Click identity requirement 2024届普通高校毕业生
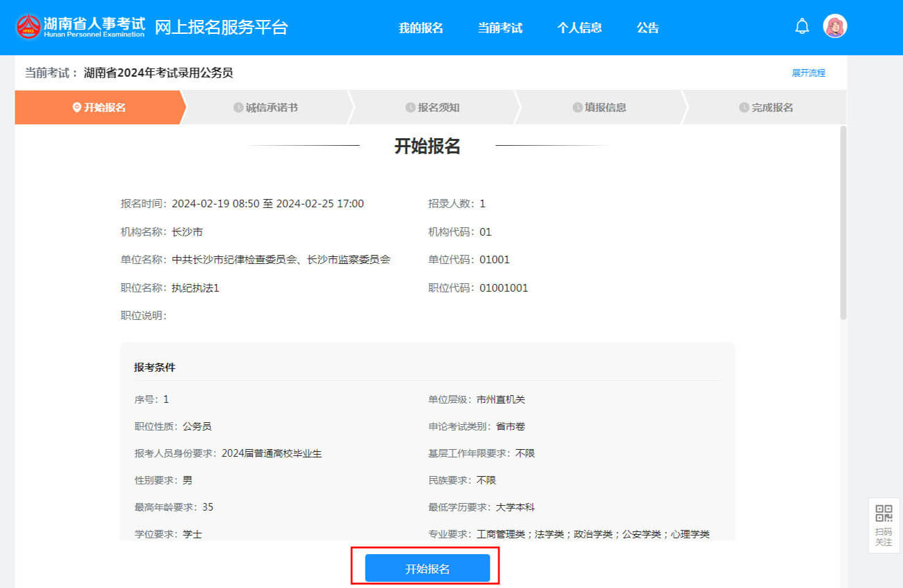Viewport: 903px width, 588px height. tap(272, 453)
